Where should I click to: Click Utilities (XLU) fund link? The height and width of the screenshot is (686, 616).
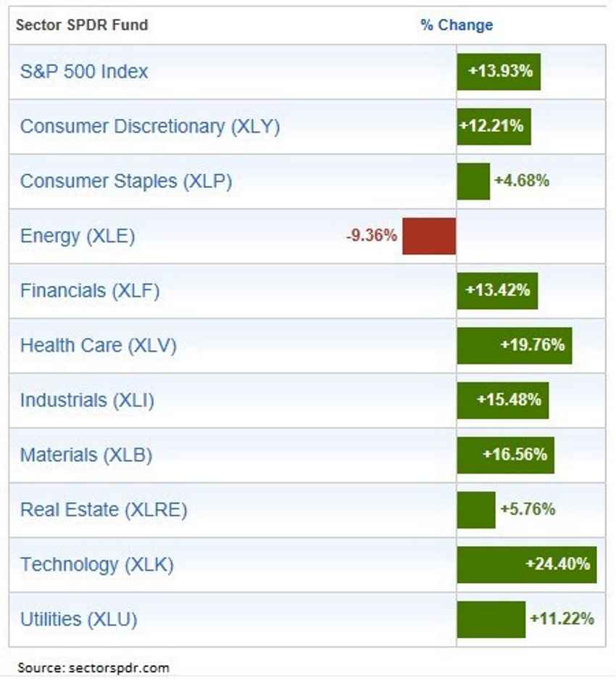click(x=78, y=619)
